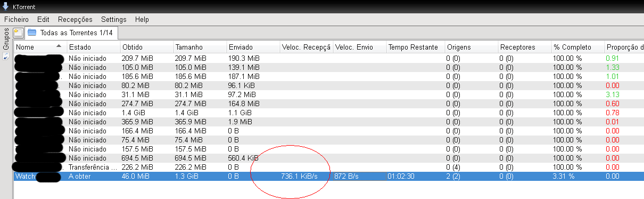Viewport: 644px width, 199px height.
Task: Sort by Tempo Restante column header
Action: click(x=416, y=47)
